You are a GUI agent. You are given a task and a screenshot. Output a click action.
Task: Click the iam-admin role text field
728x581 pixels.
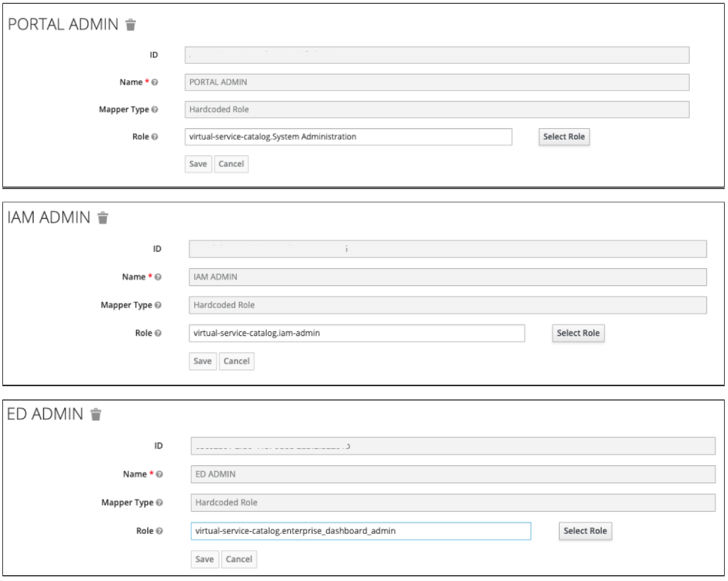point(356,333)
